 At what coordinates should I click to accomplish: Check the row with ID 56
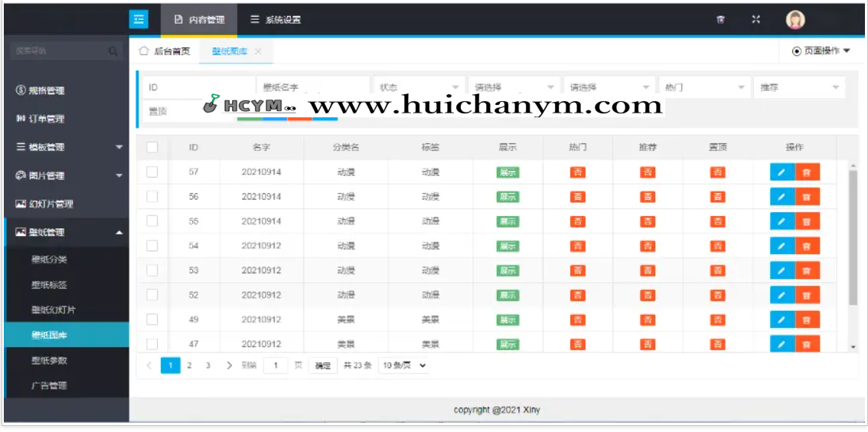point(152,197)
